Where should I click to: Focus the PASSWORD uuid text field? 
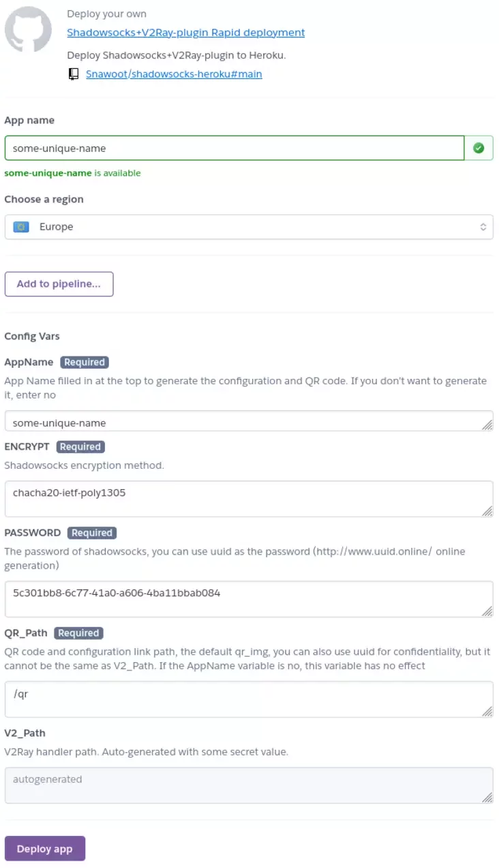249,600
